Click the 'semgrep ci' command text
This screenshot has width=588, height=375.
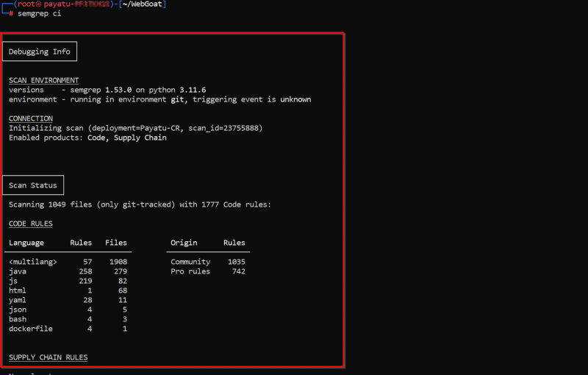click(x=40, y=13)
